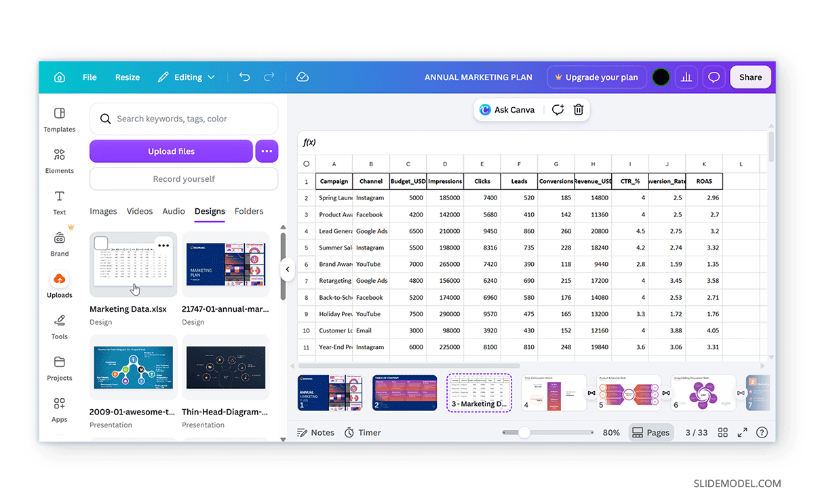Click the 80% zoom level

[611, 433]
